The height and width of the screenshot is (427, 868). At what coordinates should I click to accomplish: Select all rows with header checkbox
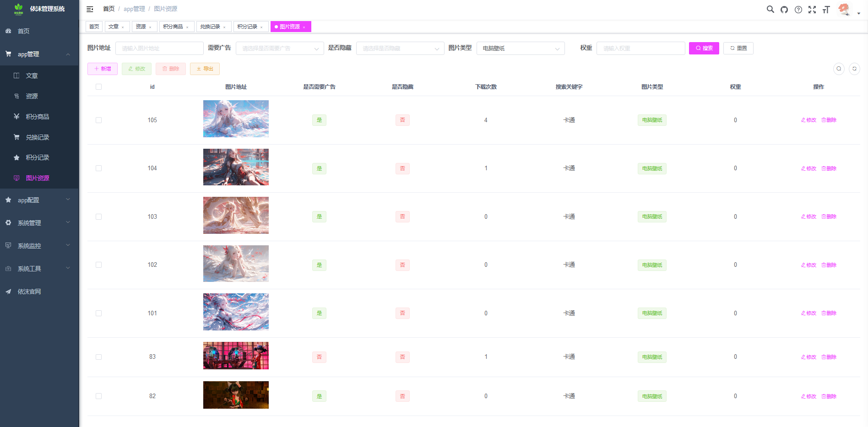click(98, 87)
